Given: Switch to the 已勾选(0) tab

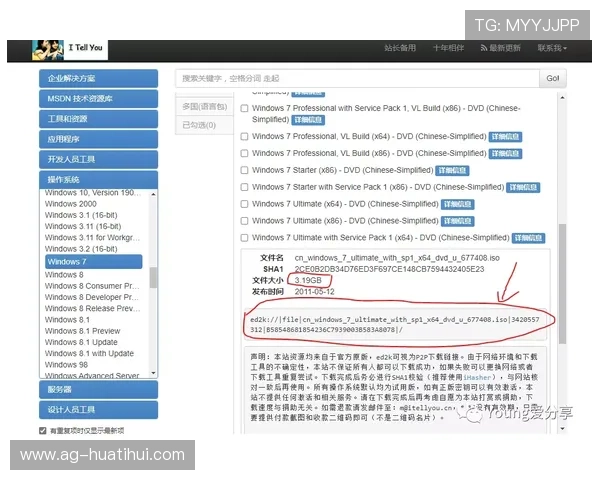Looking at the screenshot, I should coord(204,125).
